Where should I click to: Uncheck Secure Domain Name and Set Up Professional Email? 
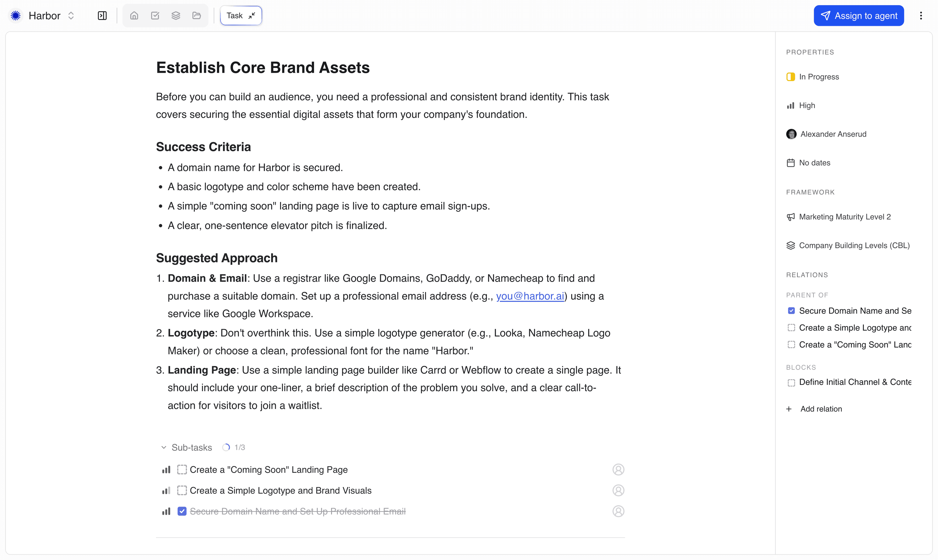(182, 511)
